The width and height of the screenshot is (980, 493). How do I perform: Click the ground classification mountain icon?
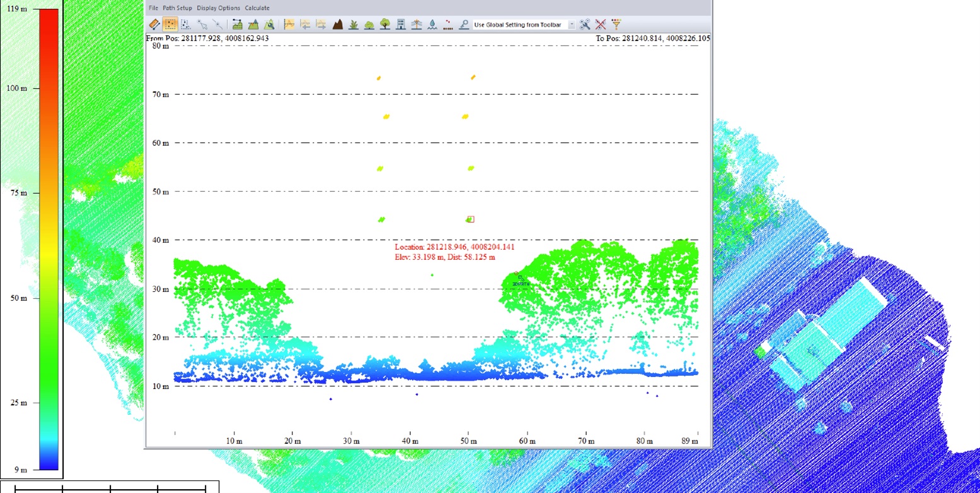point(337,25)
